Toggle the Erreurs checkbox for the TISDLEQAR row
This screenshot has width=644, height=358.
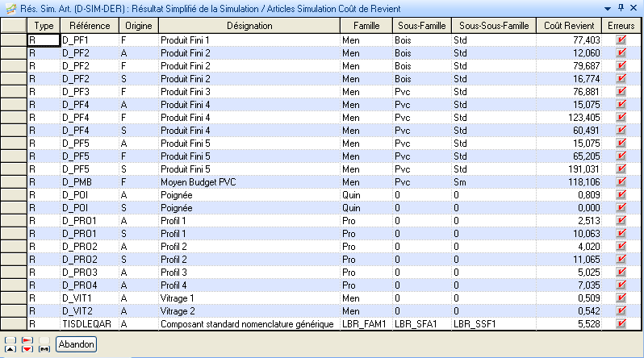[x=621, y=323]
